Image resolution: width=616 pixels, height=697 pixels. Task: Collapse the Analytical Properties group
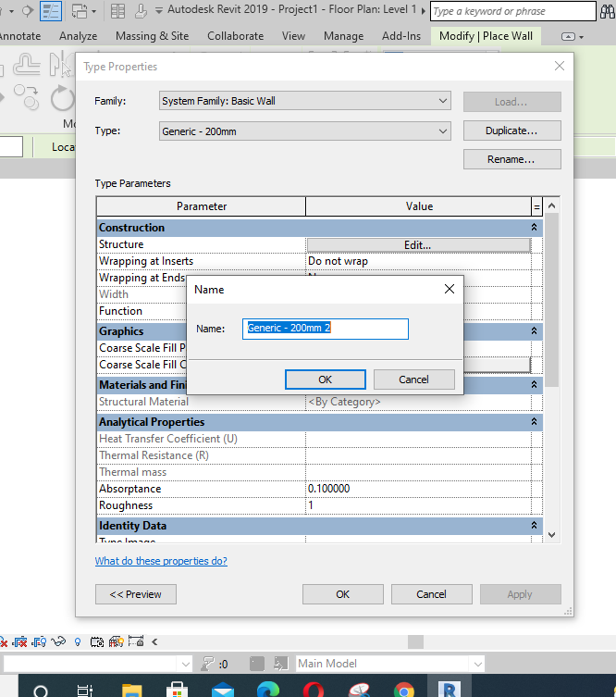tap(534, 421)
